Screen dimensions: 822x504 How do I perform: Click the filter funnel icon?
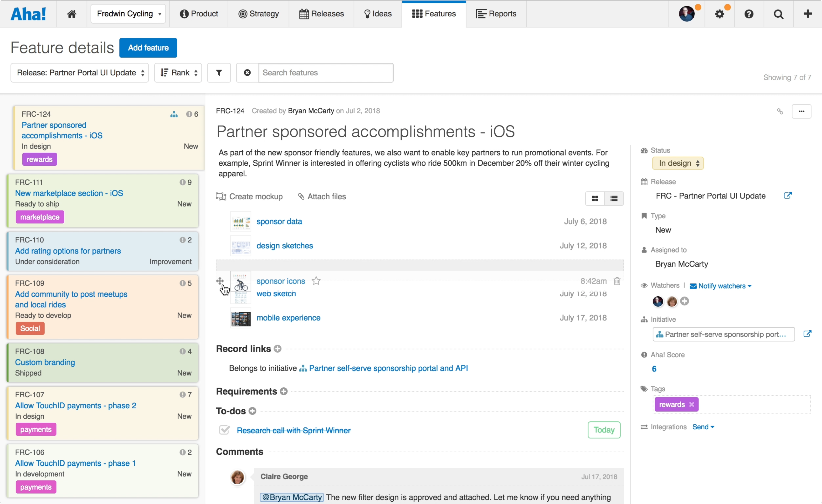pos(219,73)
